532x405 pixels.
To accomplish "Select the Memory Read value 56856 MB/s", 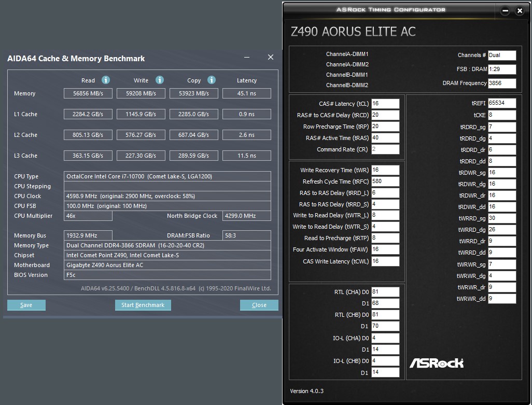I will pyautogui.click(x=88, y=93).
